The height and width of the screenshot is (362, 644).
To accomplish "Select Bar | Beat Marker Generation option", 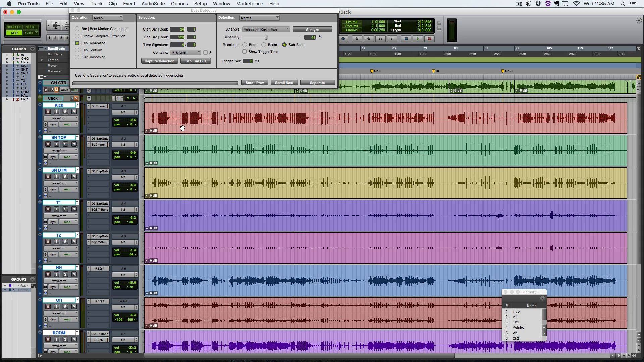I will [77, 29].
